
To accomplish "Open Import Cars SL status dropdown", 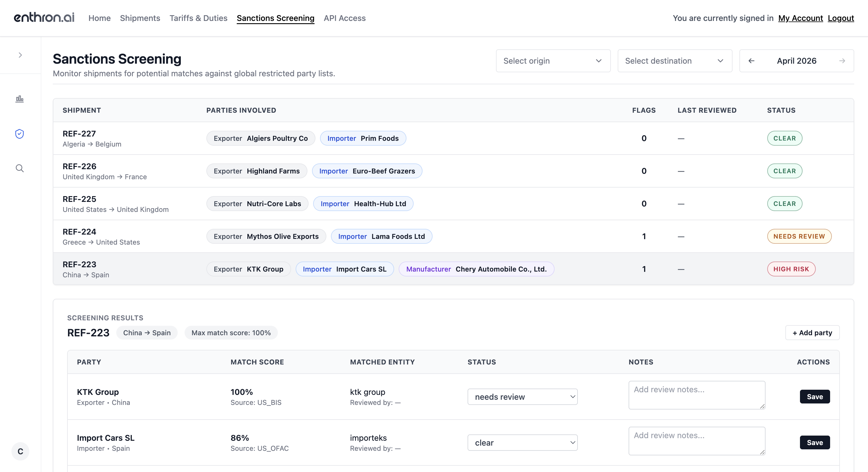I will coord(522,442).
